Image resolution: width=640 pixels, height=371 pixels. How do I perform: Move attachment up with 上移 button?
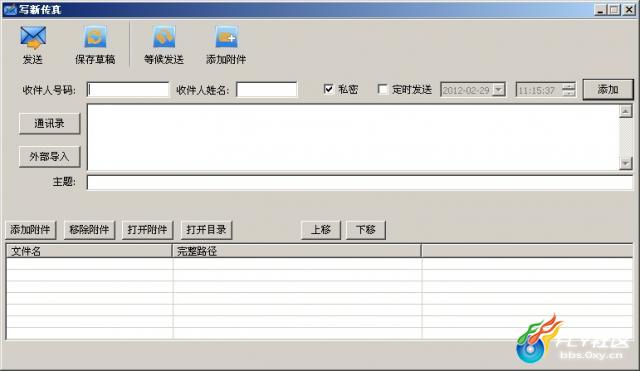click(x=321, y=230)
